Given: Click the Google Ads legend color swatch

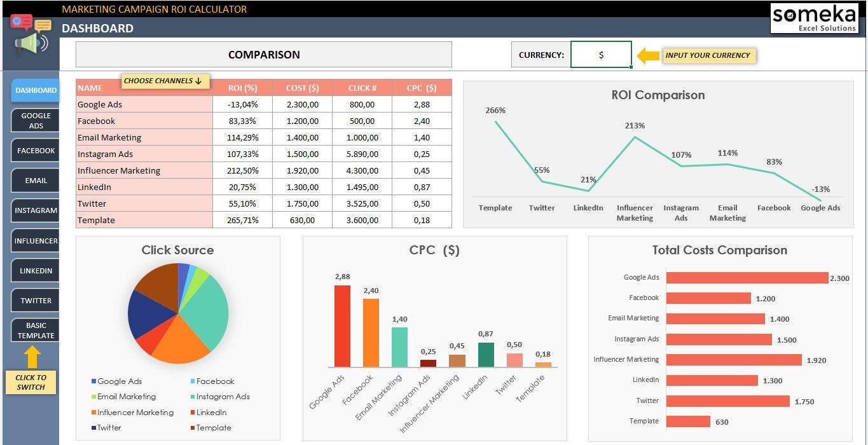Looking at the screenshot, I should click(x=94, y=381).
